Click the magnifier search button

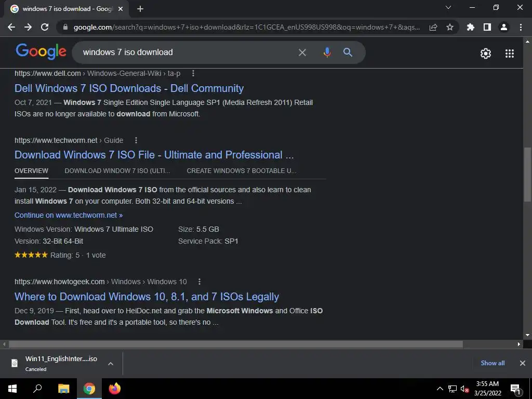(x=348, y=52)
